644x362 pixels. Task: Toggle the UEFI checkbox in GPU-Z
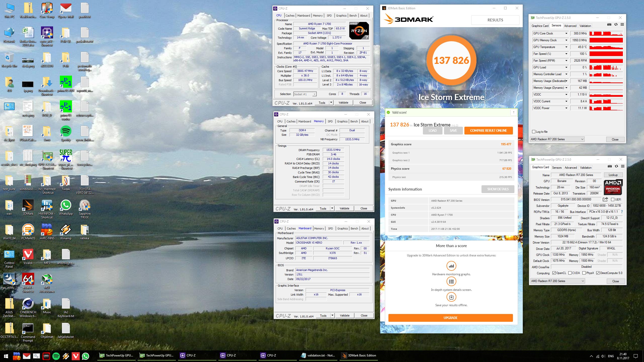coord(613,200)
